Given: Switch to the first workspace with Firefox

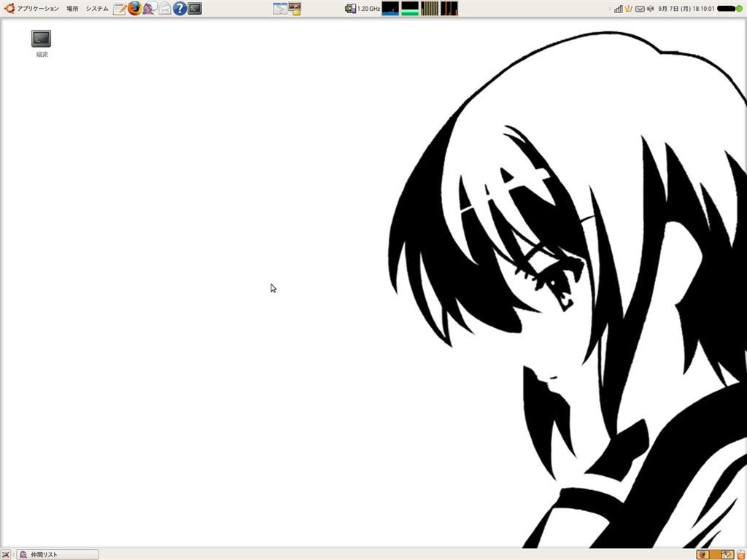Looking at the screenshot, I should tap(703, 554).
